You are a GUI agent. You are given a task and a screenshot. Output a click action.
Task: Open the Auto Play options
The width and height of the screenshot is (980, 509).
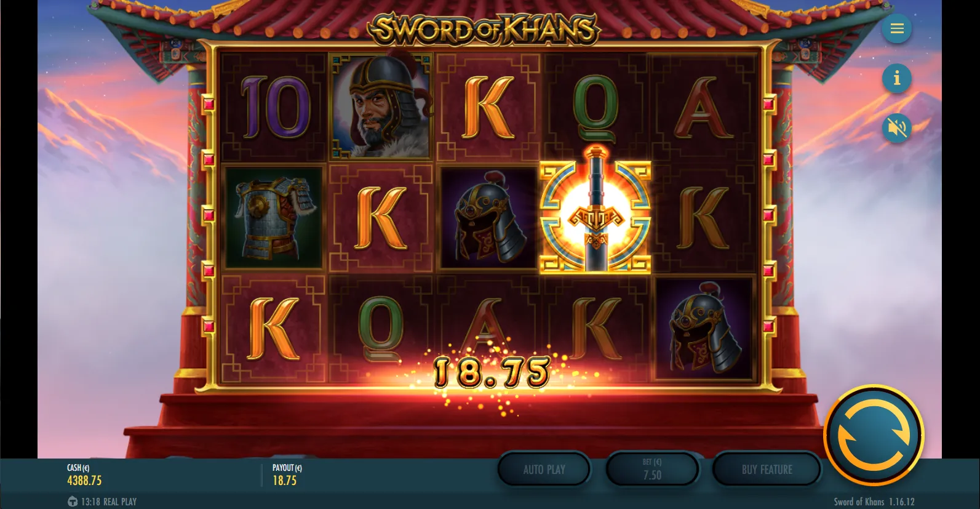(x=544, y=470)
